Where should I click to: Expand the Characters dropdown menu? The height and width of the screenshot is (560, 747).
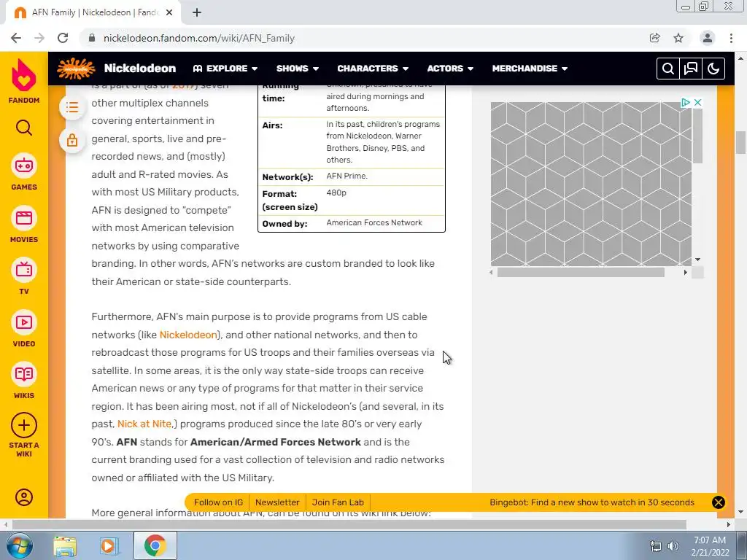pos(373,69)
